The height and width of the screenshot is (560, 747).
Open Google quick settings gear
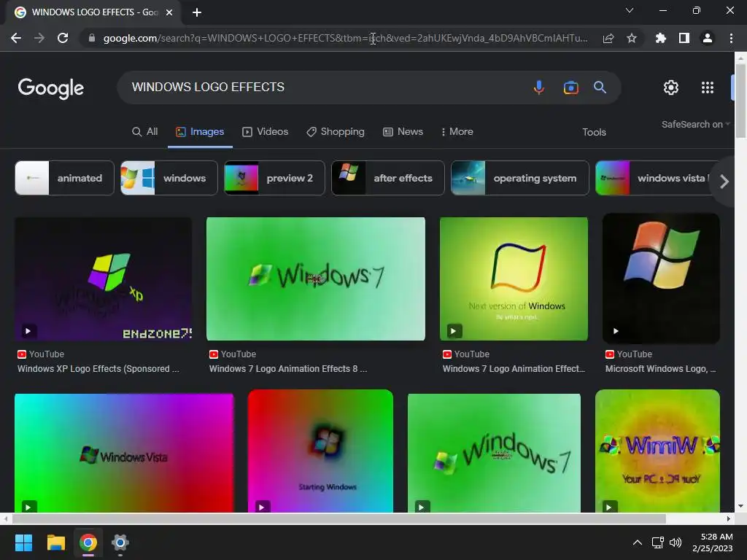coord(671,87)
